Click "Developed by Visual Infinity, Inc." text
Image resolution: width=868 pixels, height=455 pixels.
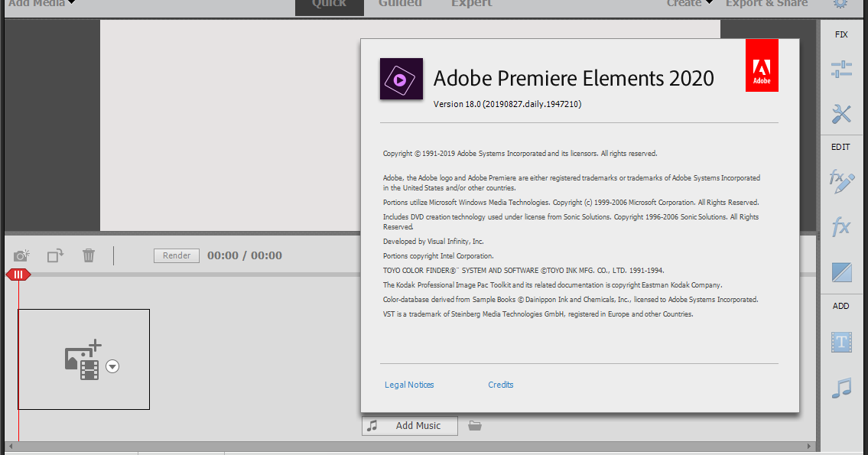434,242
